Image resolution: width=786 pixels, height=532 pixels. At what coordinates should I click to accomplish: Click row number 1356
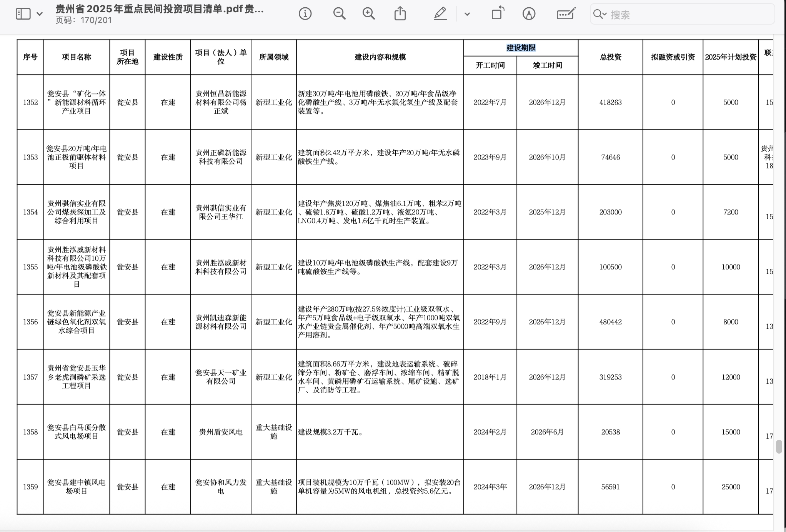point(30,322)
